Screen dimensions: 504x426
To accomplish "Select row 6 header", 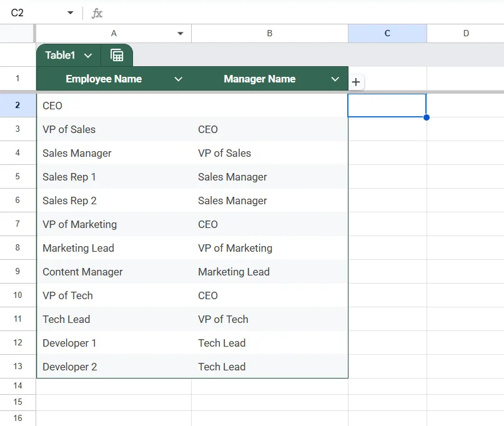I will [17, 201].
